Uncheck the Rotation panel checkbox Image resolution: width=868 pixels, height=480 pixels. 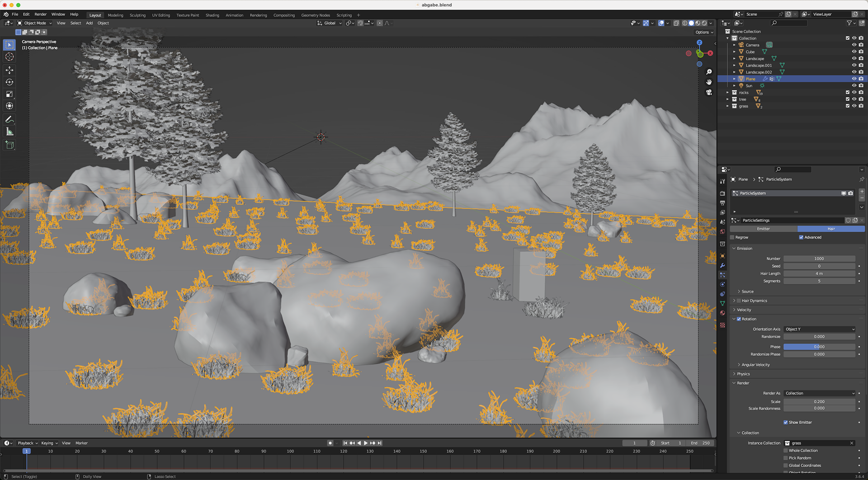739,320
